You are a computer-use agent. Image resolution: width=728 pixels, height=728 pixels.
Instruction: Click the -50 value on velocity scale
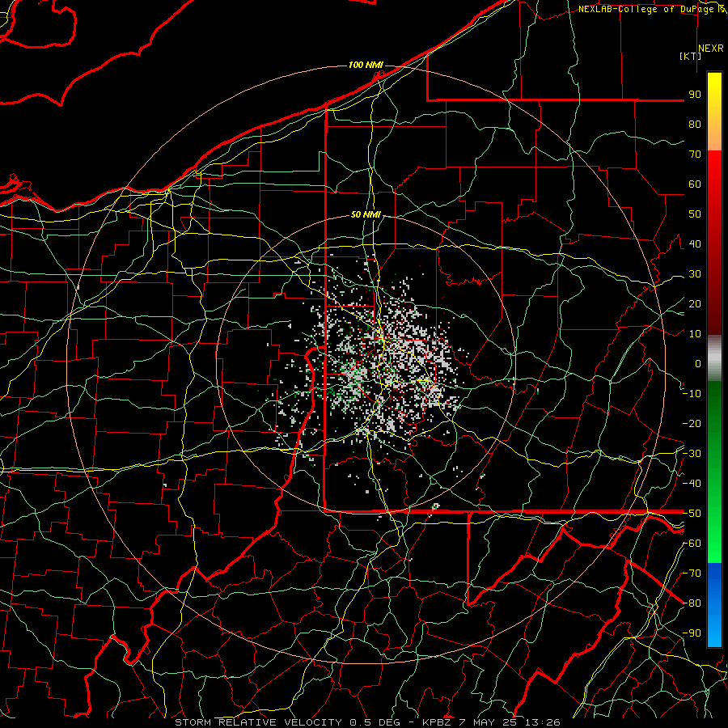click(692, 514)
